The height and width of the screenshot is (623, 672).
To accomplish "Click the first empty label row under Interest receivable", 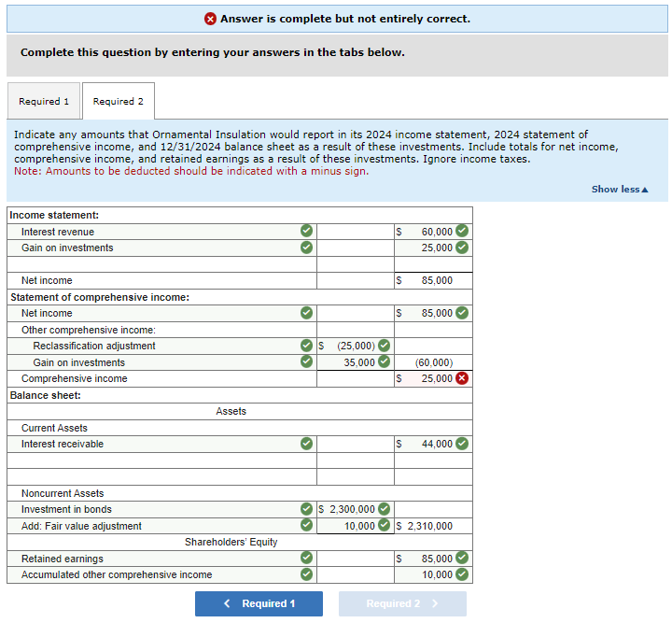I will (162, 460).
